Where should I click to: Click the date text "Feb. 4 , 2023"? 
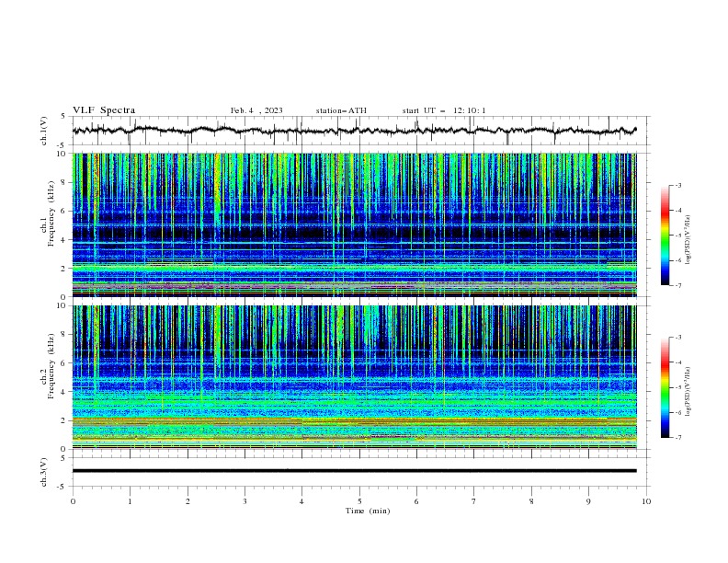256,110
